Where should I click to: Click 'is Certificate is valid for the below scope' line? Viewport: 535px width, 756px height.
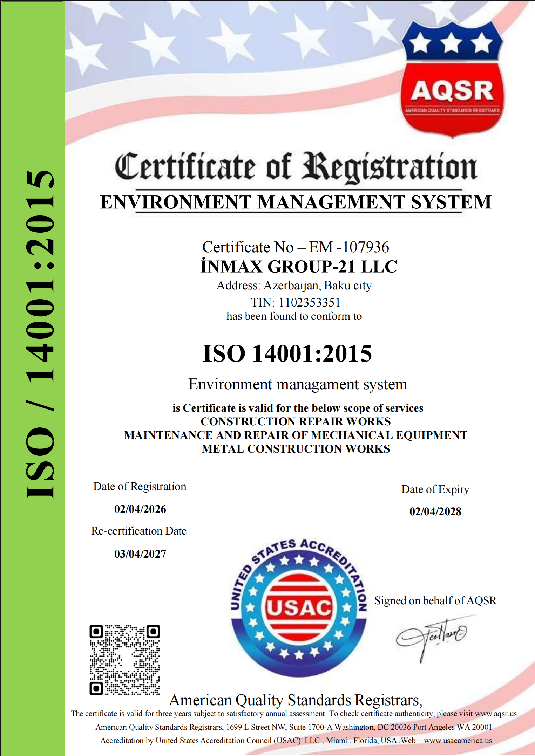pyautogui.click(x=298, y=408)
